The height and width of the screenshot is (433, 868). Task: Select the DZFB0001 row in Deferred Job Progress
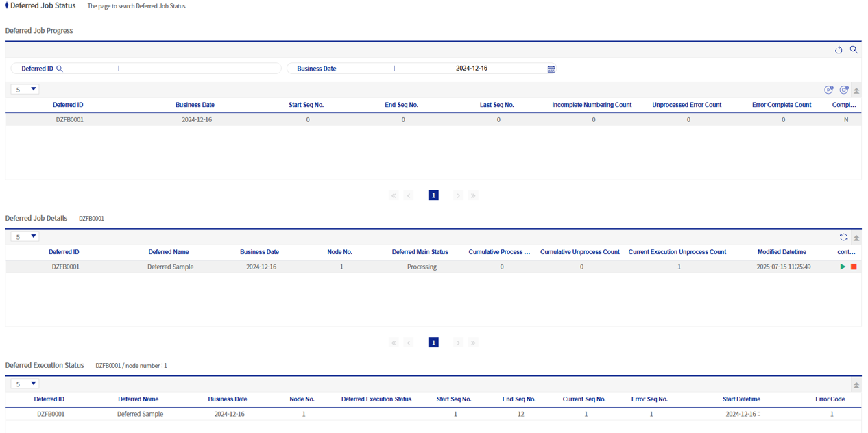(x=274, y=119)
